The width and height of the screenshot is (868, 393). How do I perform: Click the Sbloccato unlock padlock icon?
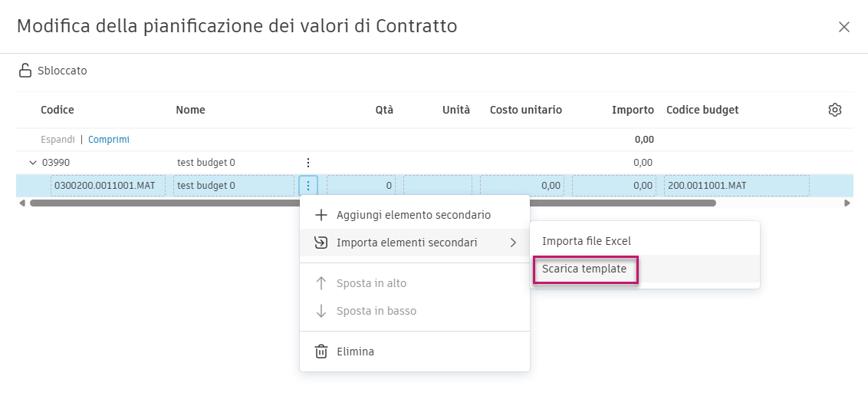coord(25,71)
